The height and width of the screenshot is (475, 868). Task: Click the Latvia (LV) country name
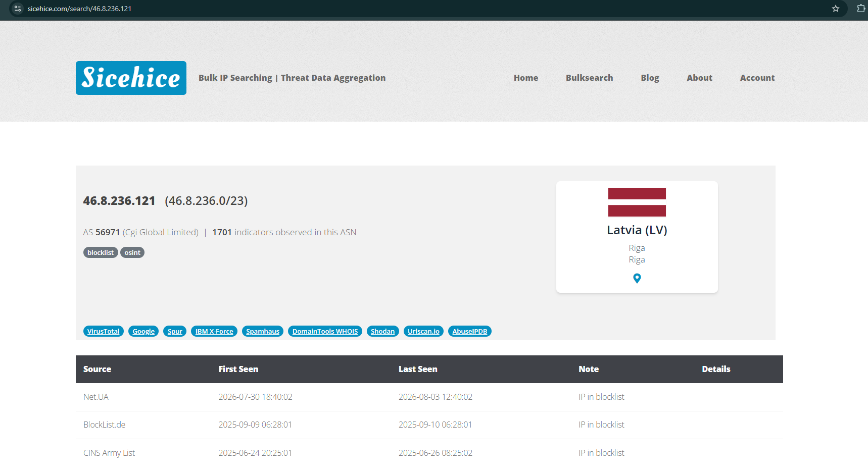(x=637, y=230)
